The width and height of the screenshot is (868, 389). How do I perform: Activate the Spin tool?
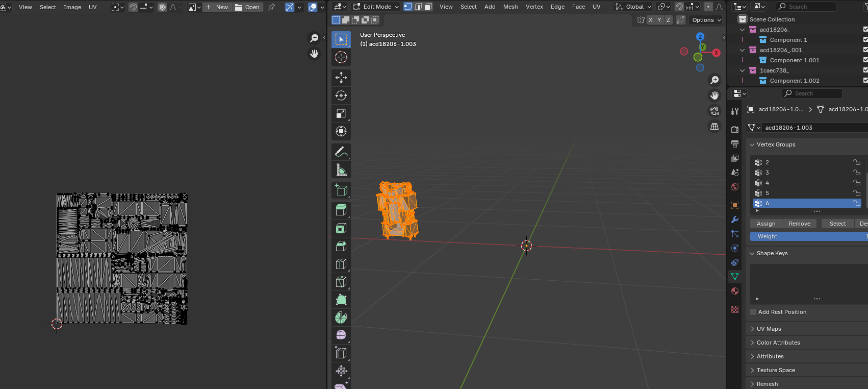[x=341, y=318]
